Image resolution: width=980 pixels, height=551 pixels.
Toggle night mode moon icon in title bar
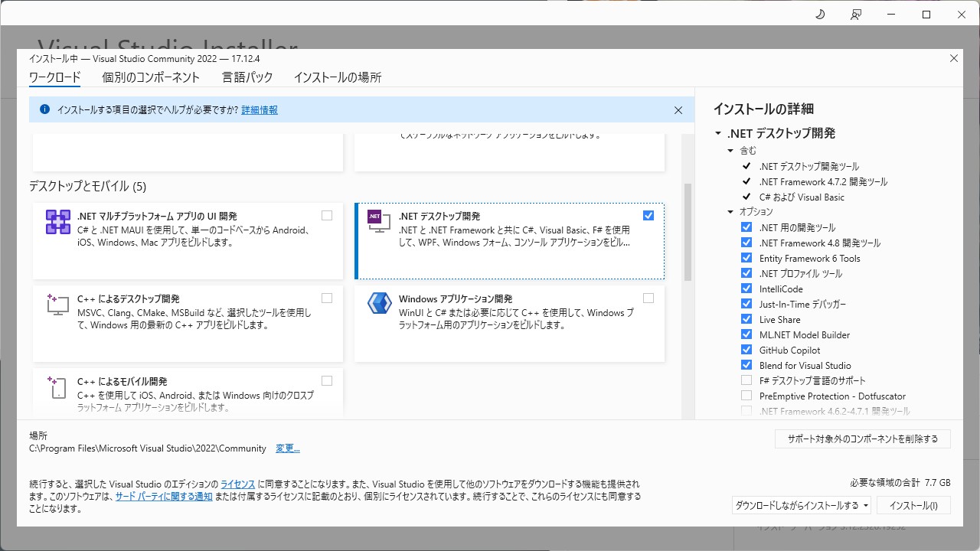tap(820, 15)
